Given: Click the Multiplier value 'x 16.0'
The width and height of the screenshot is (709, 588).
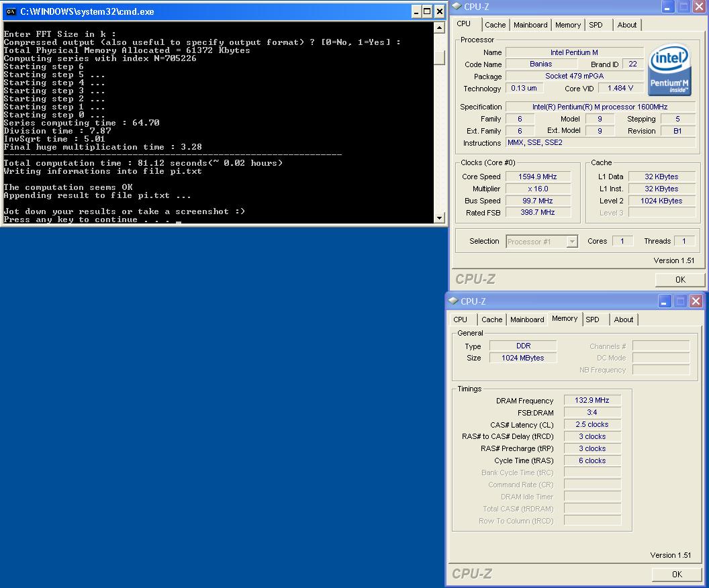Looking at the screenshot, I should [x=538, y=189].
